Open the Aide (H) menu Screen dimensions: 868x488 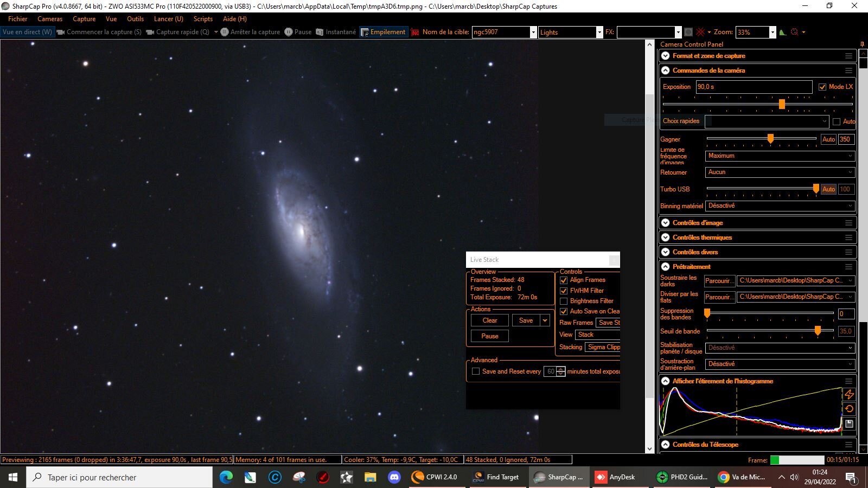[x=235, y=19]
